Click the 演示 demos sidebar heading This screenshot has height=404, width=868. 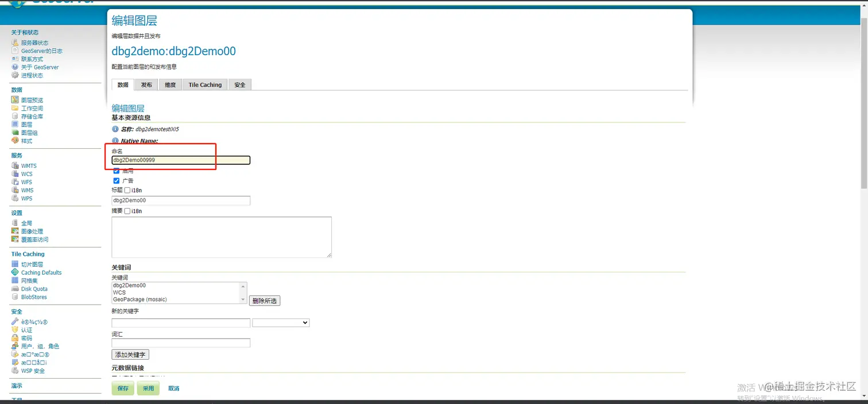pos(17,386)
